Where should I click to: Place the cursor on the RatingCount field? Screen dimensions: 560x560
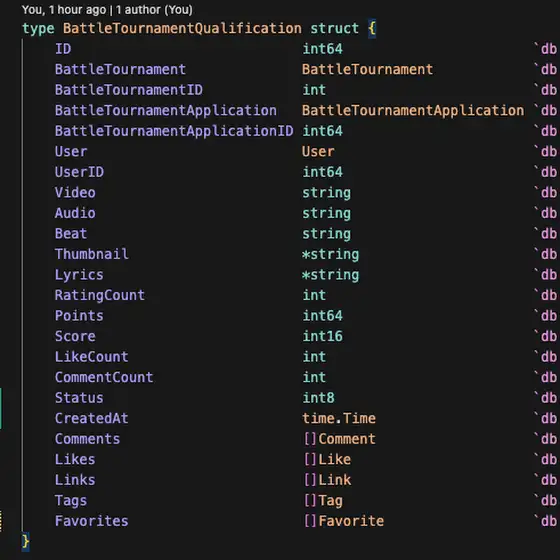pos(100,295)
